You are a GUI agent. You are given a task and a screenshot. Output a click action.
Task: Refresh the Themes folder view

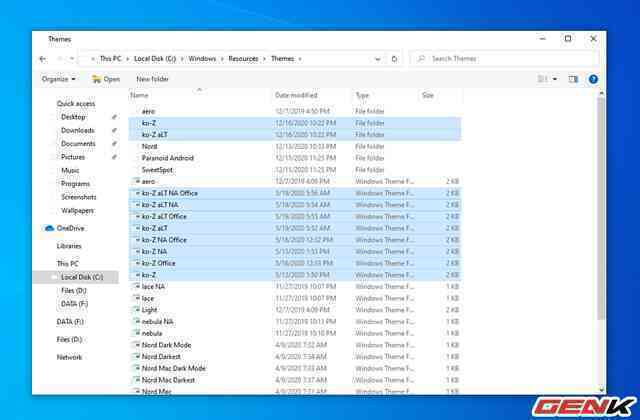coord(394,59)
